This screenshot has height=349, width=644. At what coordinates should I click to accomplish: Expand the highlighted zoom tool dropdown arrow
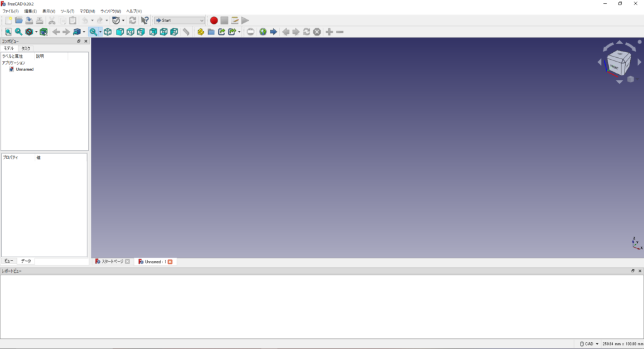point(100,31)
